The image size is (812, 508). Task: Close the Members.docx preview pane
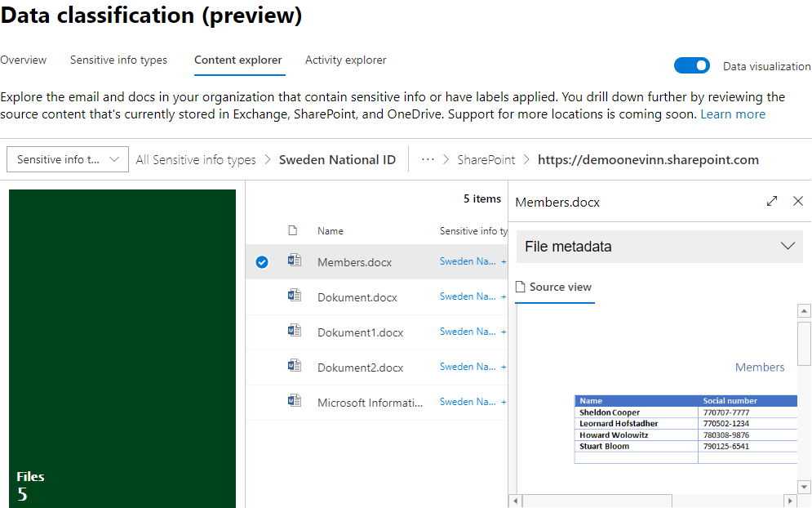click(798, 202)
